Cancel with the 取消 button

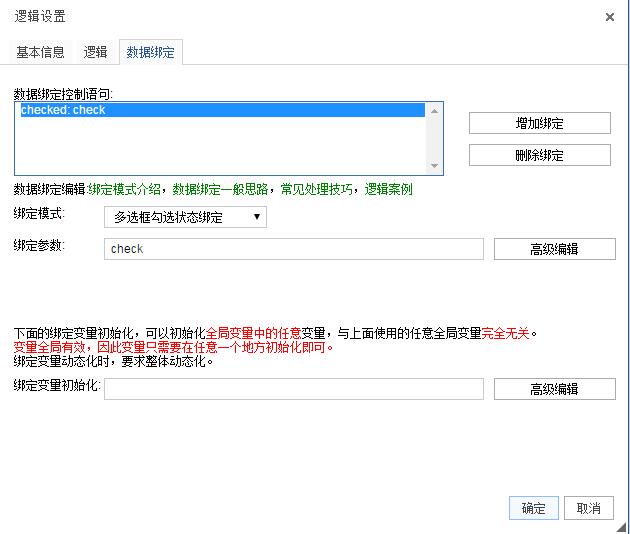pyautogui.click(x=589, y=508)
